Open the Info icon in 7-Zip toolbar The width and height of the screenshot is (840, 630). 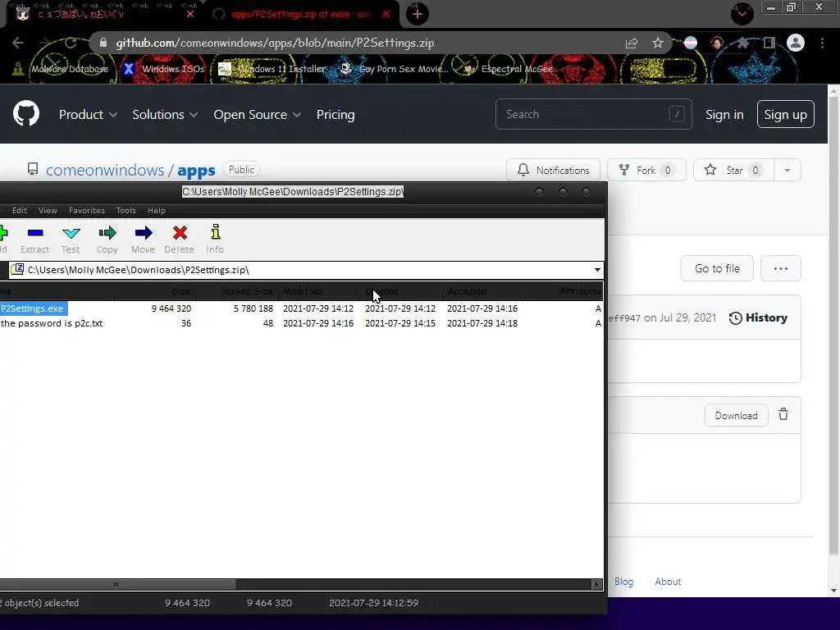pos(216,239)
